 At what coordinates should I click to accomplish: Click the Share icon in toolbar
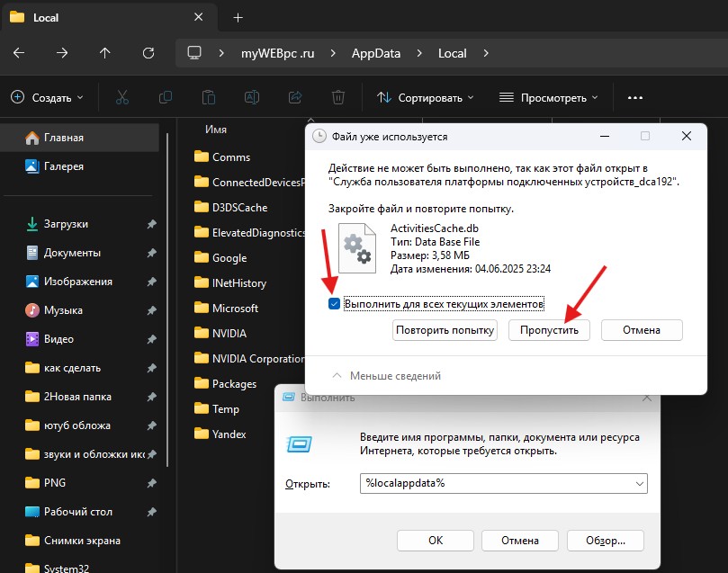coord(295,97)
